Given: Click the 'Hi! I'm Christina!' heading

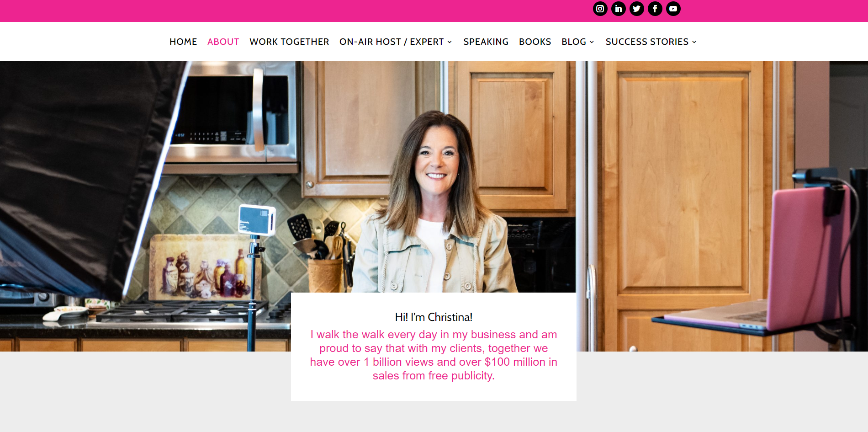Looking at the screenshot, I should [x=434, y=317].
